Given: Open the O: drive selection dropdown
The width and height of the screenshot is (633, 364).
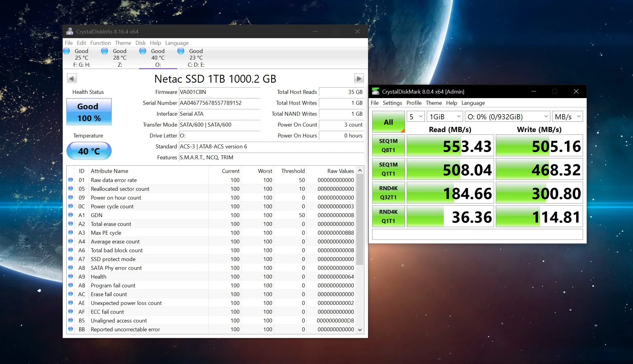Looking at the screenshot, I should pyautogui.click(x=507, y=117).
